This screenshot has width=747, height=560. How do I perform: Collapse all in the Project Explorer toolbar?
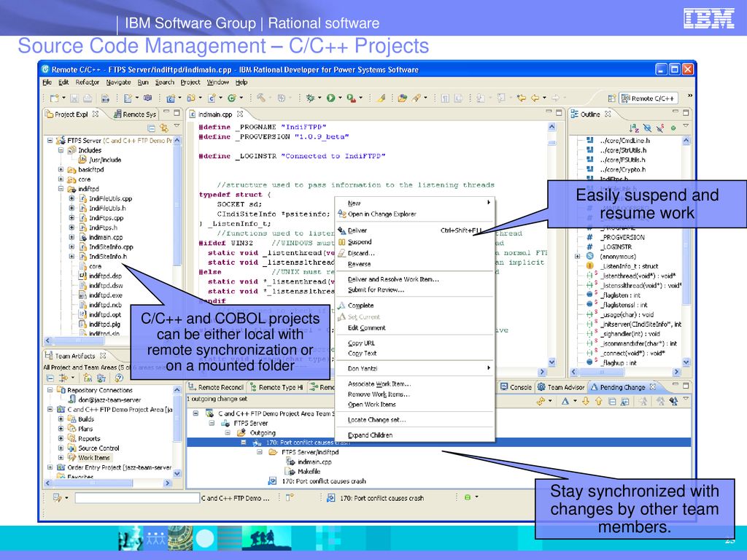151,128
